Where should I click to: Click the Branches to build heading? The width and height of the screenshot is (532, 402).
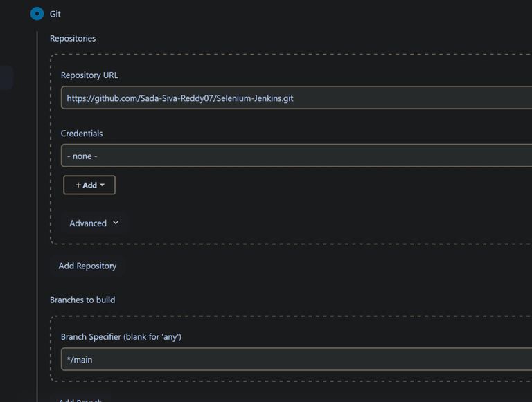coord(82,300)
